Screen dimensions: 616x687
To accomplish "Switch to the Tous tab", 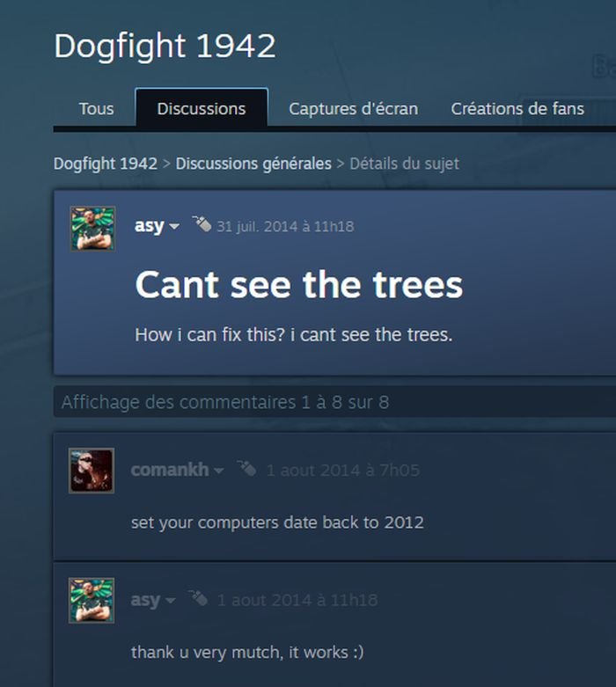I will (97, 109).
